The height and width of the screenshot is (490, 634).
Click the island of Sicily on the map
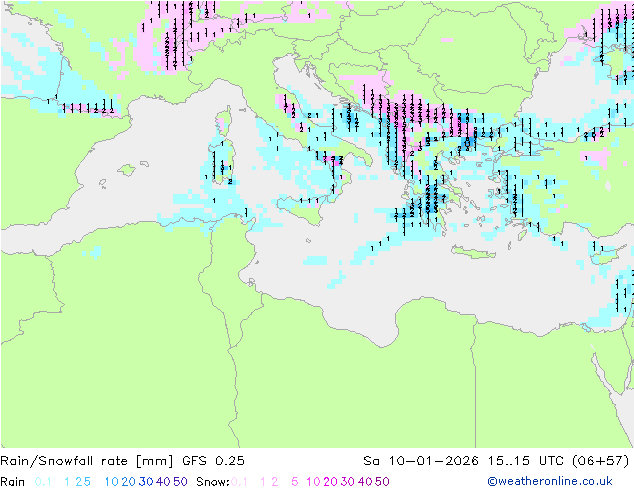pos(302,209)
